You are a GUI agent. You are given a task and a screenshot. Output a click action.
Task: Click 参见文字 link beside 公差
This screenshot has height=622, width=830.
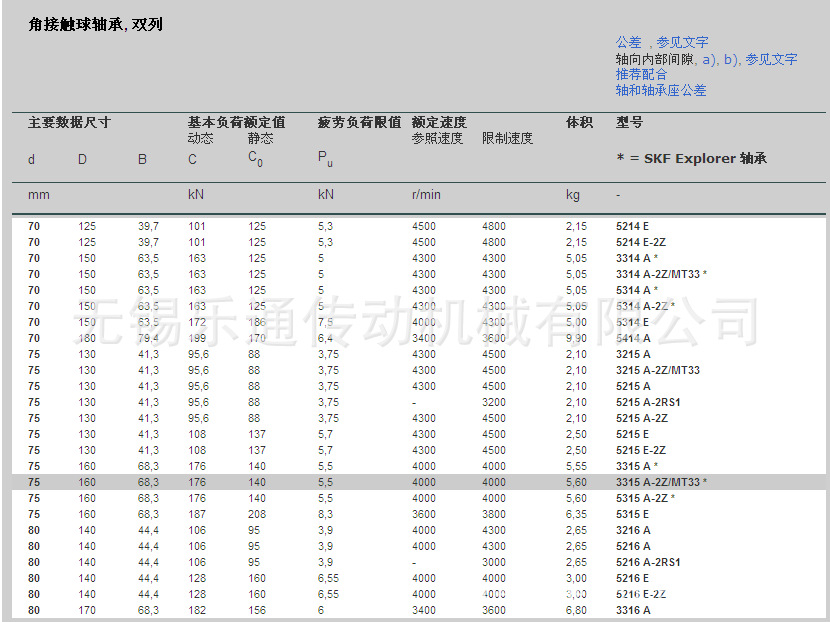tap(682, 42)
